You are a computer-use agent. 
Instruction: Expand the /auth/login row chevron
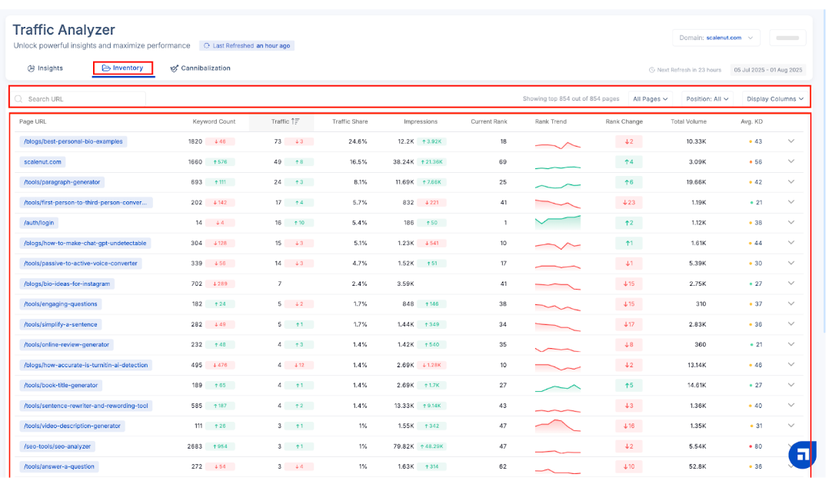[x=790, y=223]
